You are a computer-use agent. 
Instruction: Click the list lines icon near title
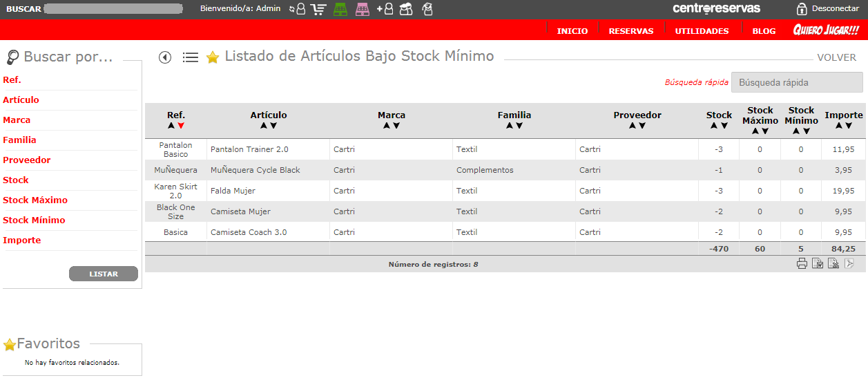191,57
